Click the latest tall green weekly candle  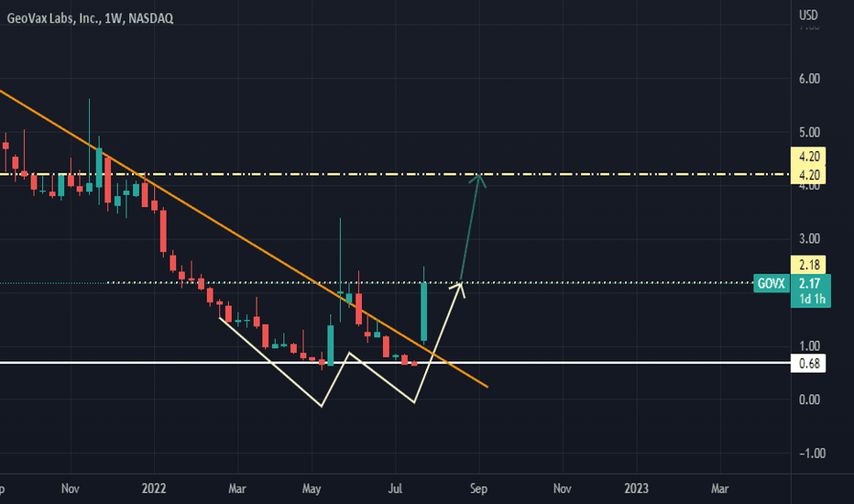423,312
